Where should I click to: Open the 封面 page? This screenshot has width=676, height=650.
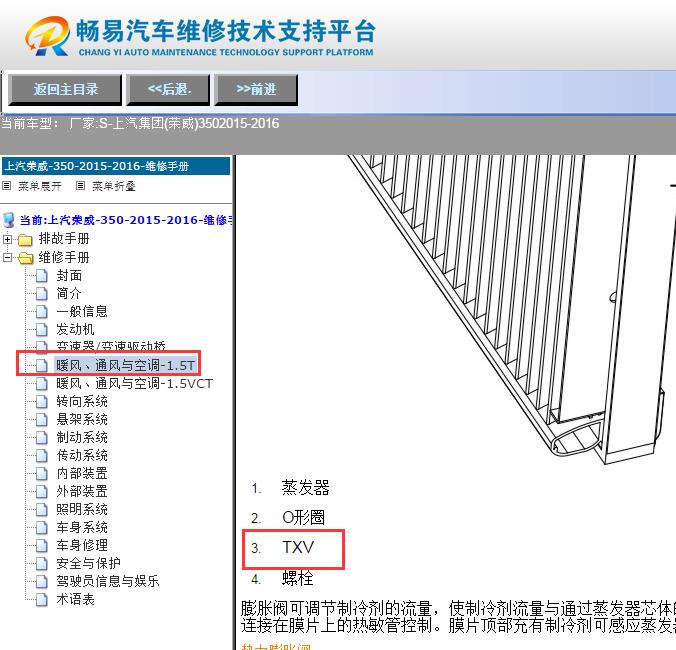(x=69, y=275)
